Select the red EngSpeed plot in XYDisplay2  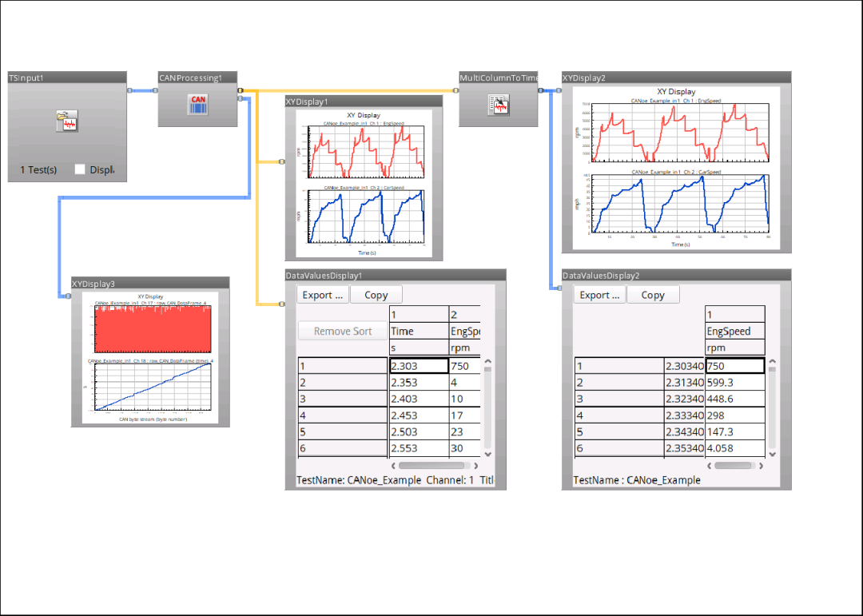(679, 132)
